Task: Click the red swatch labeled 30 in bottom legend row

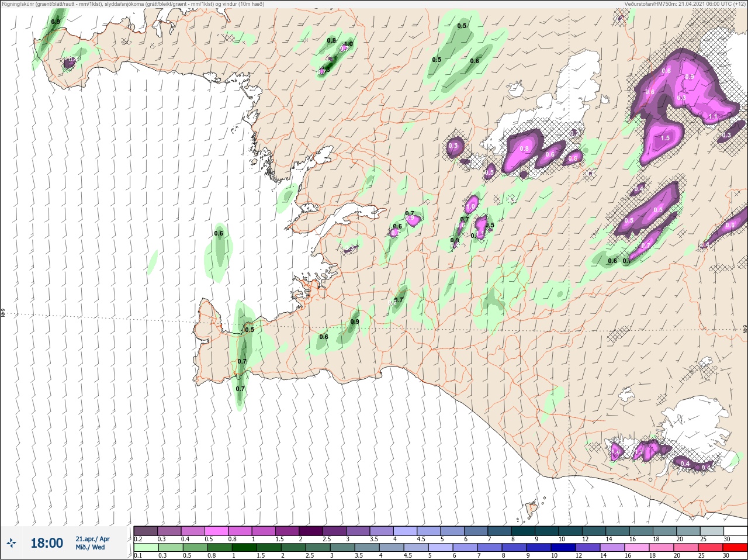Action: pos(735,548)
